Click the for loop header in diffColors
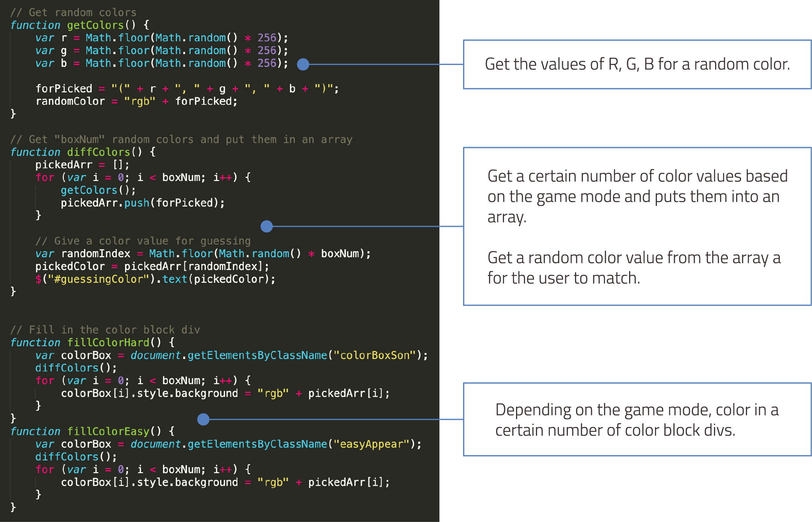This screenshot has width=812, height=522. (143, 178)
